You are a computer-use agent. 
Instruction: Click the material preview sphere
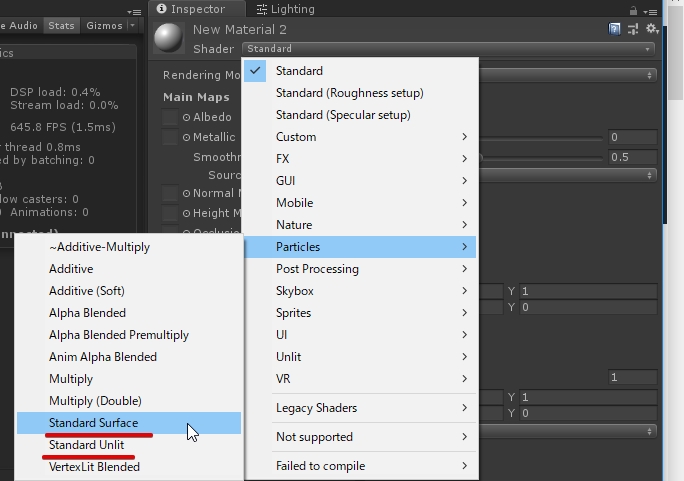(x=169, y=38)
